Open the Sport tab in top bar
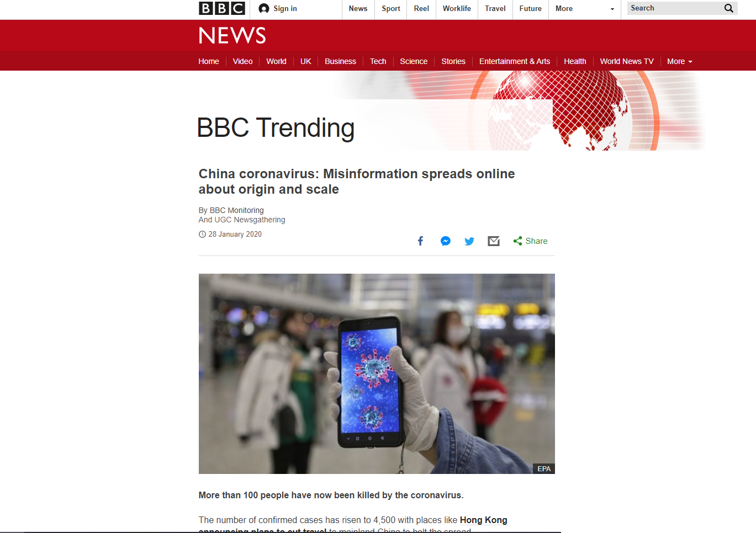The width and height of the screenshot is (756, 533). point(391,9)
